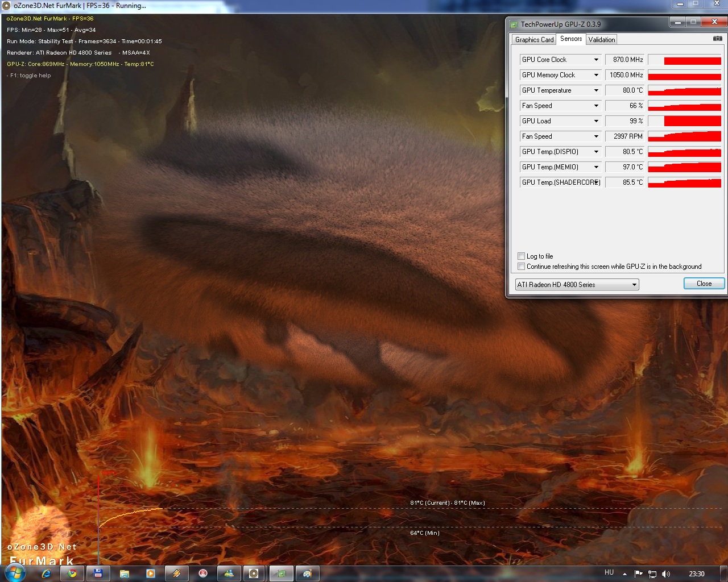728x582 pixels.
Task: Click the Windows Live Messenger taskbar icon
Action: point(229,573)
